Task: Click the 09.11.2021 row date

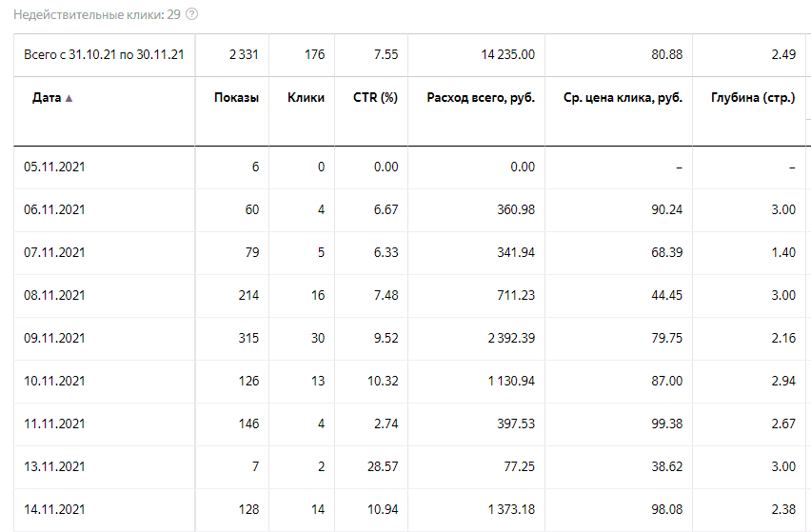Action: (x=54, y=339)
